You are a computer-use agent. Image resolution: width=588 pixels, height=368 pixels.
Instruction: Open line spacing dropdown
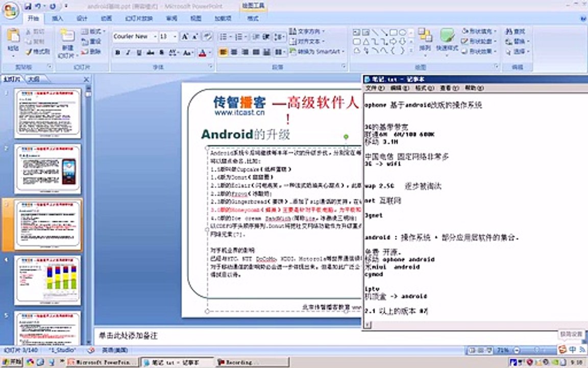[x=280, y=36]
